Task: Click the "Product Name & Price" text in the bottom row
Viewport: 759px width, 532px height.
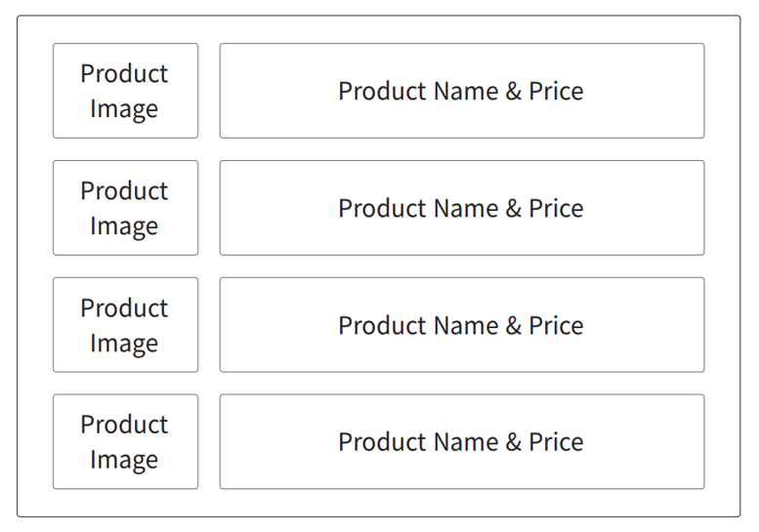Action: tap(461, 441)
